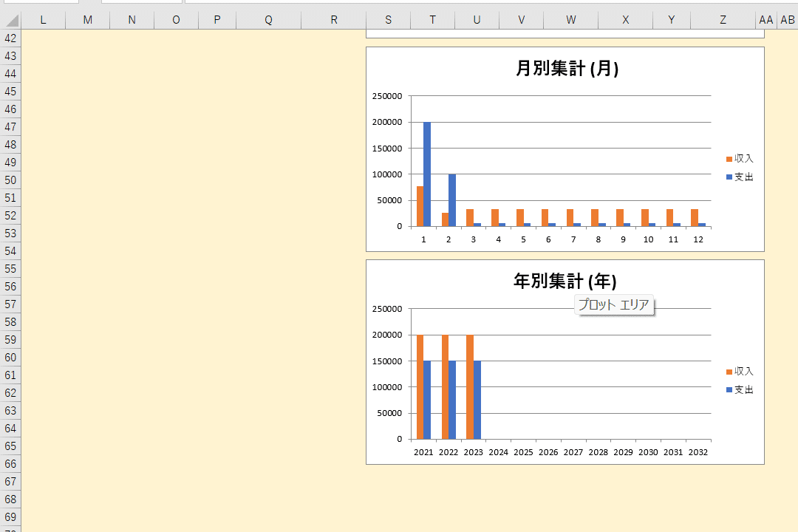Select column Y header
Screen dimensions: 798x532
pyautogui.click(x=672, y=20)
